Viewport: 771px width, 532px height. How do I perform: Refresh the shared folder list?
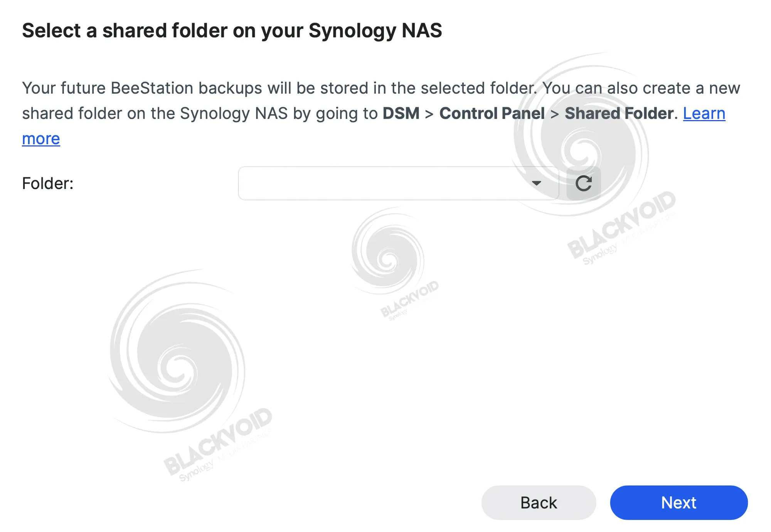coord(583,184)
